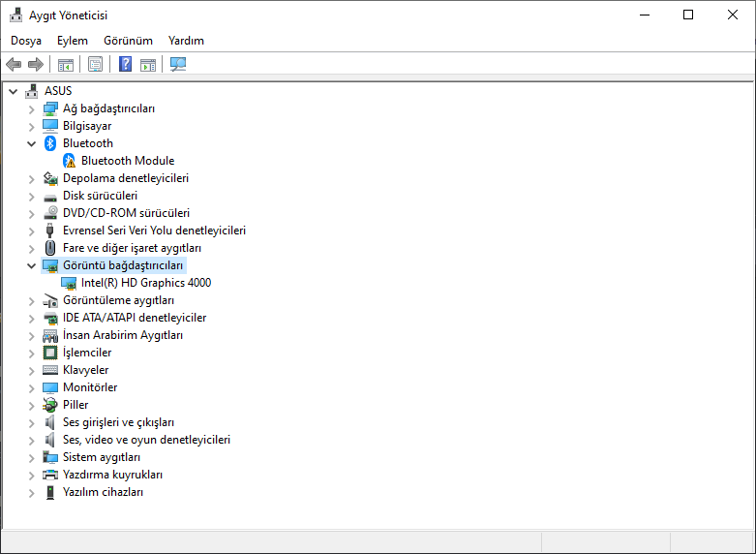Click the Monitörler screen icon
Image resolution: width=756 pixels, height=554 pixels.
tap(50, 387)
